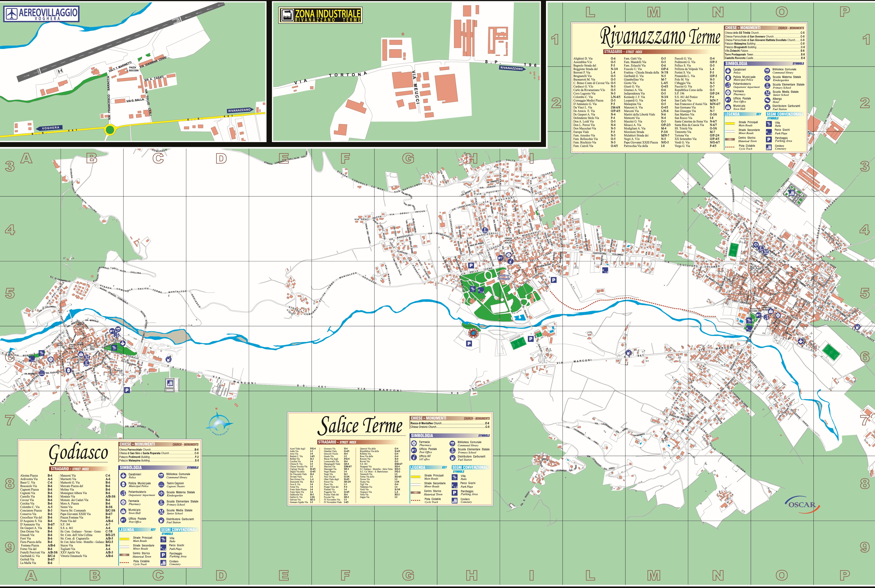Click the Beach Paradise shark logo
This screenshot has height=588, width=875.
pyautogui.click(x=473, y=333)
